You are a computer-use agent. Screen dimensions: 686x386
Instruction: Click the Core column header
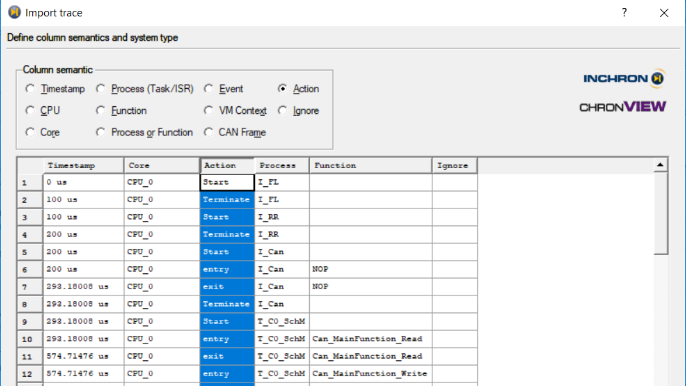coord(162,165)
